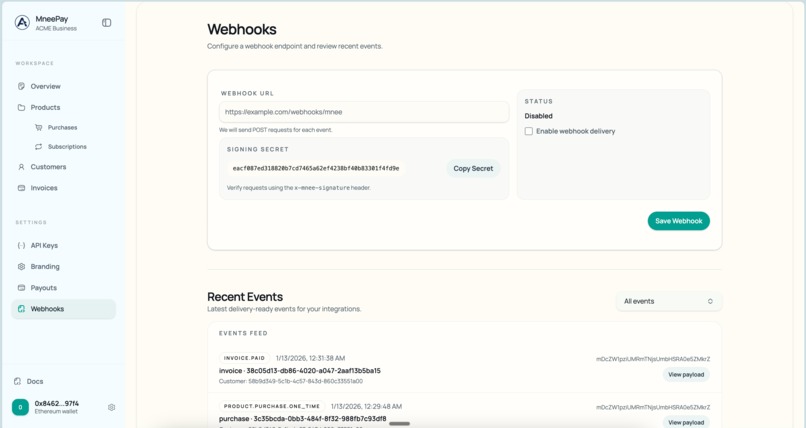
Task: Open the All events filter dropdown
Action: tap(669, 301)
